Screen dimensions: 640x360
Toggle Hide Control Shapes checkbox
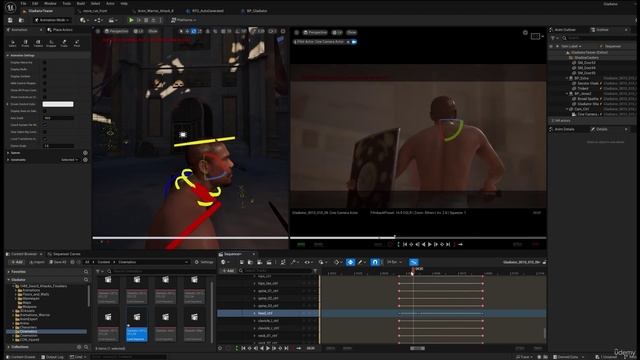(44, 83)
